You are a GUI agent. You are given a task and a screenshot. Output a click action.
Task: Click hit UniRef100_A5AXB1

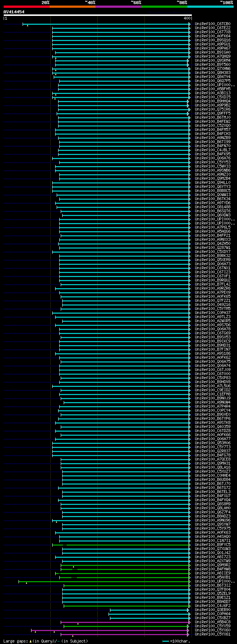coord(213,577)
